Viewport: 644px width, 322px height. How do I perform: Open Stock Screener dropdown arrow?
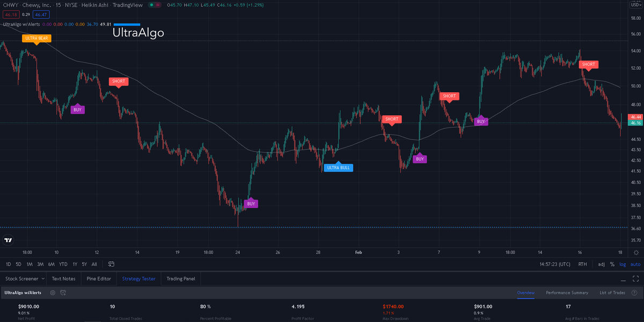[x=43, y=279]
